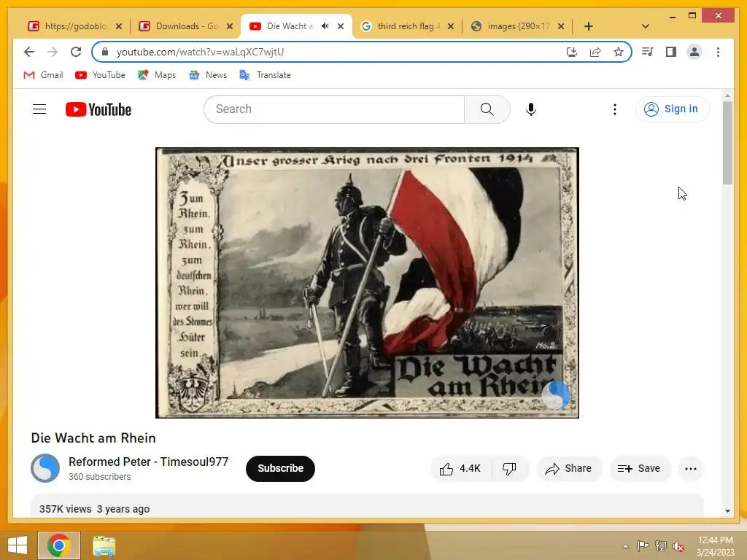Mute the Die Wacht tab audio icon
747x560 pixels.
pos(325,26)
